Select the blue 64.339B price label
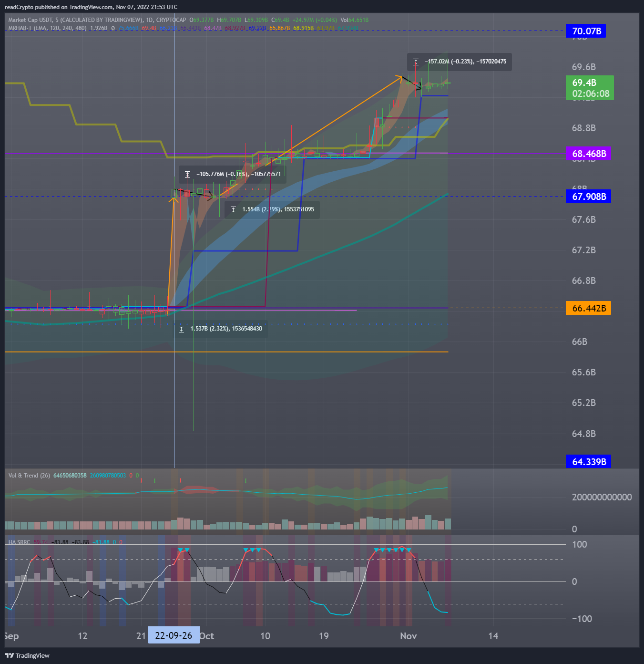This screenshot has width=644, height=664. pyautogui.click(x=588, y=462)
